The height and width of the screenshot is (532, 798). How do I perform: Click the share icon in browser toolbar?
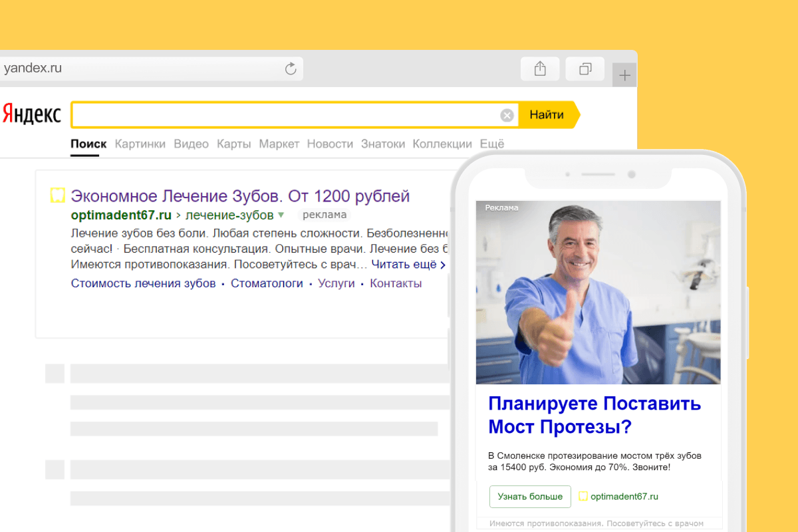(x=540, y=68)
